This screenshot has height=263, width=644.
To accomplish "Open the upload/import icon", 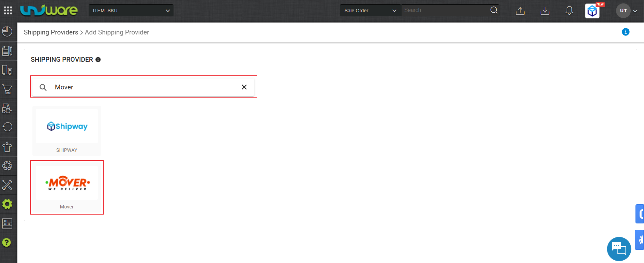I will point(520,11).
